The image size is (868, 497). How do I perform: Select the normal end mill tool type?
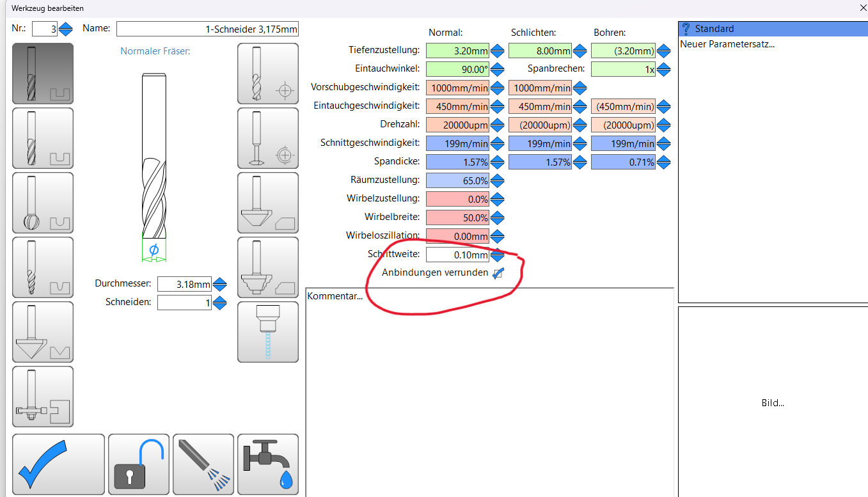coord(43,74)
